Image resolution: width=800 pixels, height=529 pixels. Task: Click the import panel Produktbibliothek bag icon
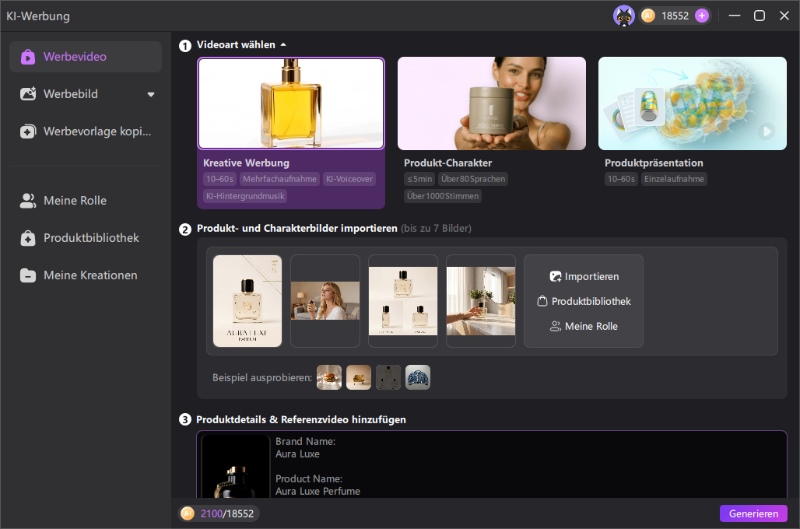coord(542,301)
